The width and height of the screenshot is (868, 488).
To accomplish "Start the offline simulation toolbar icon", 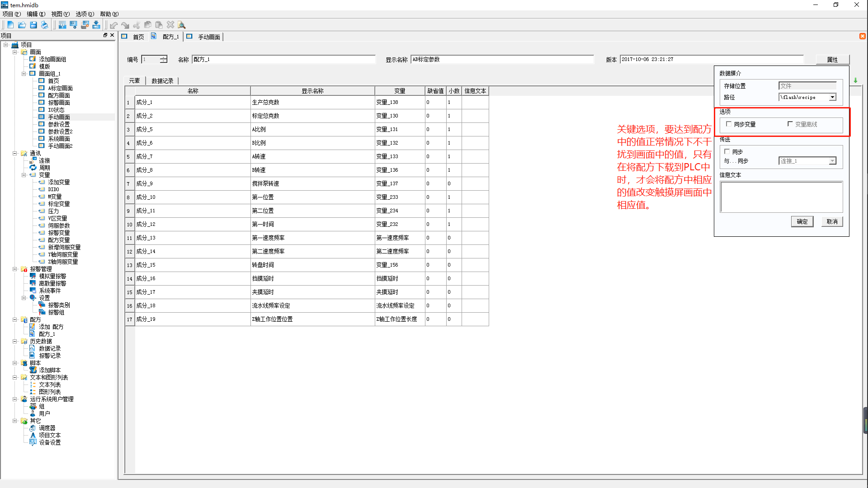I will (x=85, y=25).
